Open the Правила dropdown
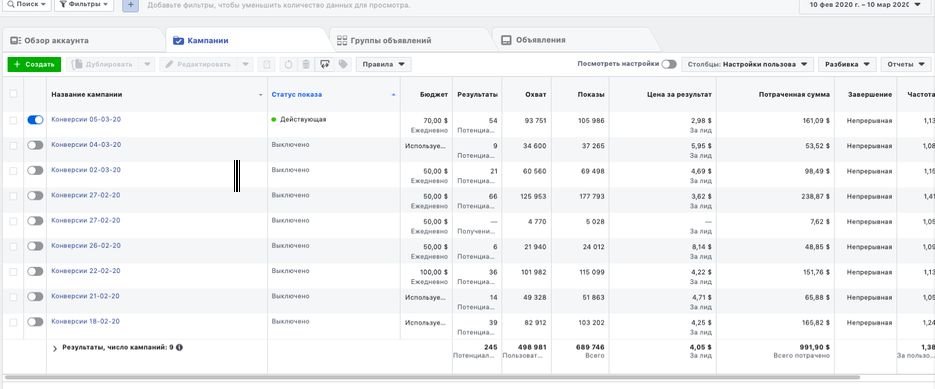Viewport: 935px width, 389px height. pyautogui.click(x=383, y=64)
